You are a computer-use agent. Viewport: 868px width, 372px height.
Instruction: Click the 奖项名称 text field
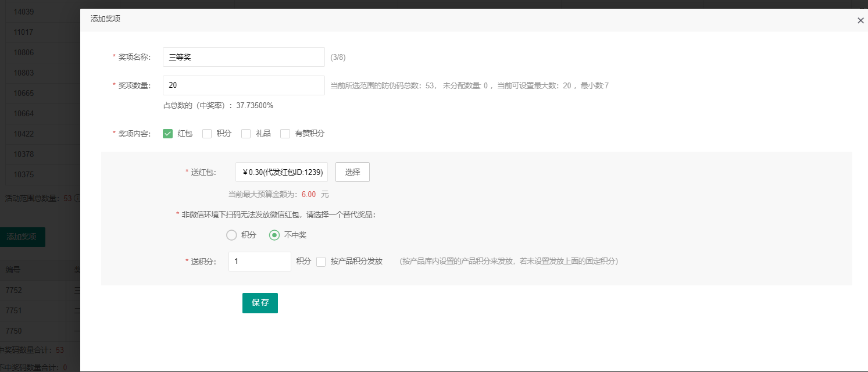pos(243,57)
